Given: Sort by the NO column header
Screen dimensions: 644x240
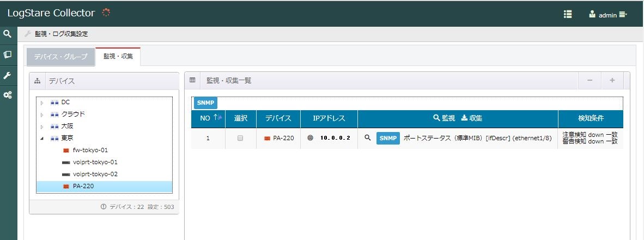Looking at the screenshot, I should point(208,118).
